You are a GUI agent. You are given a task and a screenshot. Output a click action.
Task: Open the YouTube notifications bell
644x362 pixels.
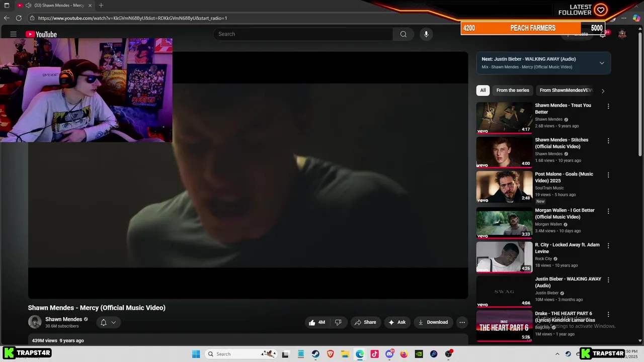pyautogui.click(x=603, y=34)
